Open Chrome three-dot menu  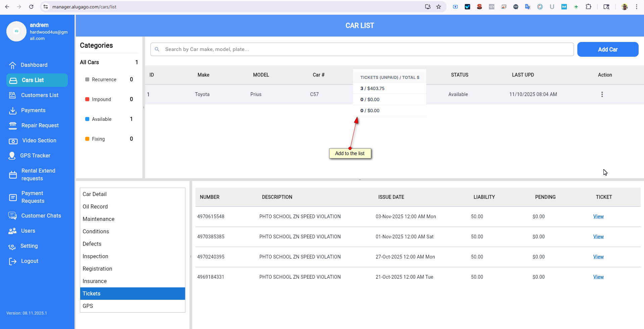(637, 7)
